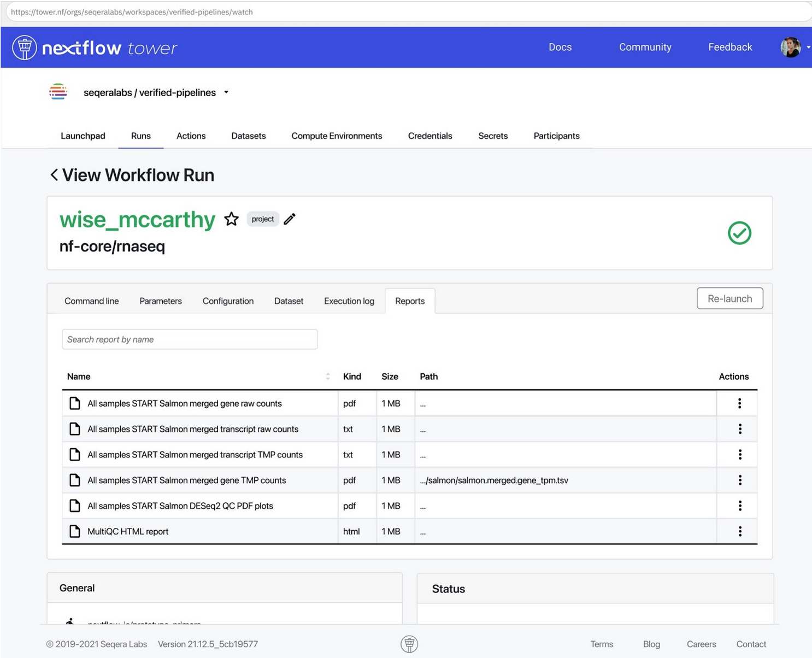Select Salmon merged gene raw counts name
The height and width of the screenshot is (658, 812).
click(x=185, y=403)
